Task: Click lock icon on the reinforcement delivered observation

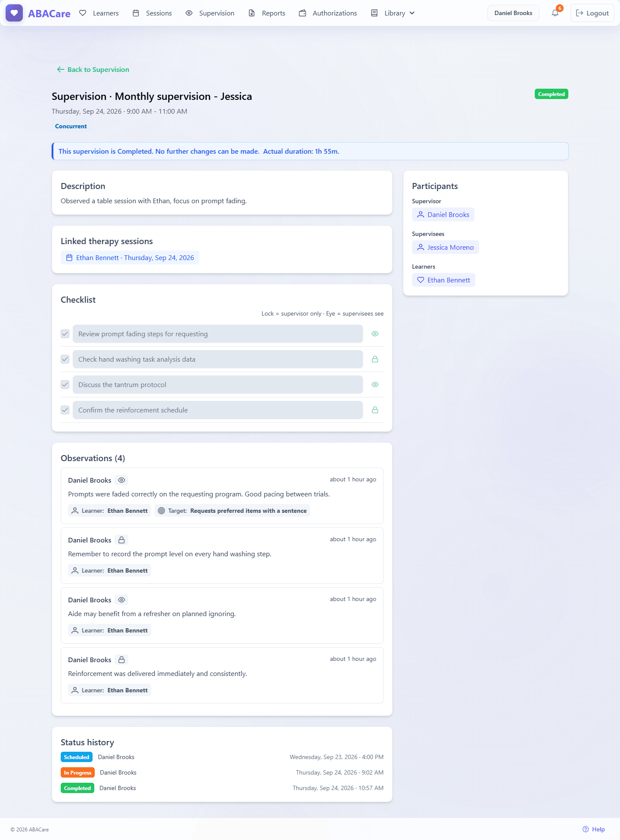Action: [x=122, y=660]
